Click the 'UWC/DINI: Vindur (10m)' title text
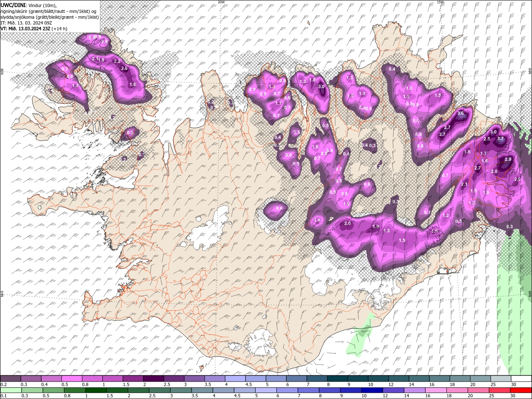 pyautogui.click(x=28, y=5)
